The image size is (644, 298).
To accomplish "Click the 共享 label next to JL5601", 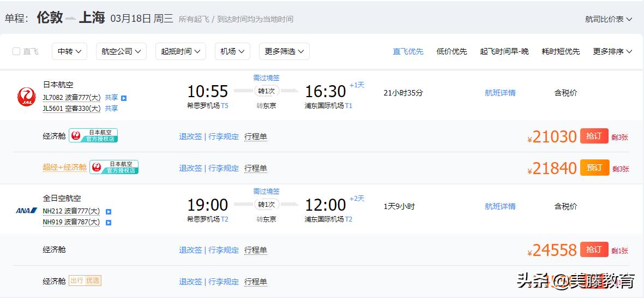I will (x=111, y=109).
